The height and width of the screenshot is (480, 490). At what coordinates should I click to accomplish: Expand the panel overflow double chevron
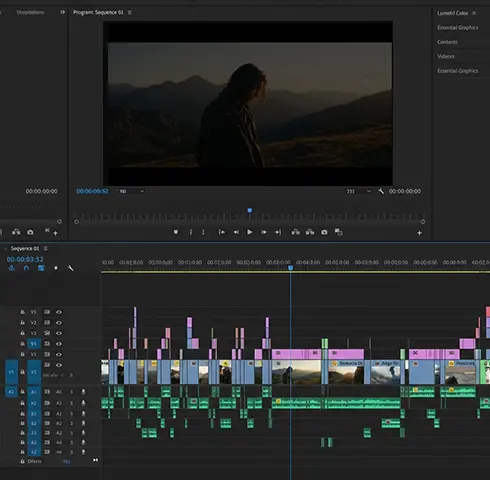click(62, 12)
